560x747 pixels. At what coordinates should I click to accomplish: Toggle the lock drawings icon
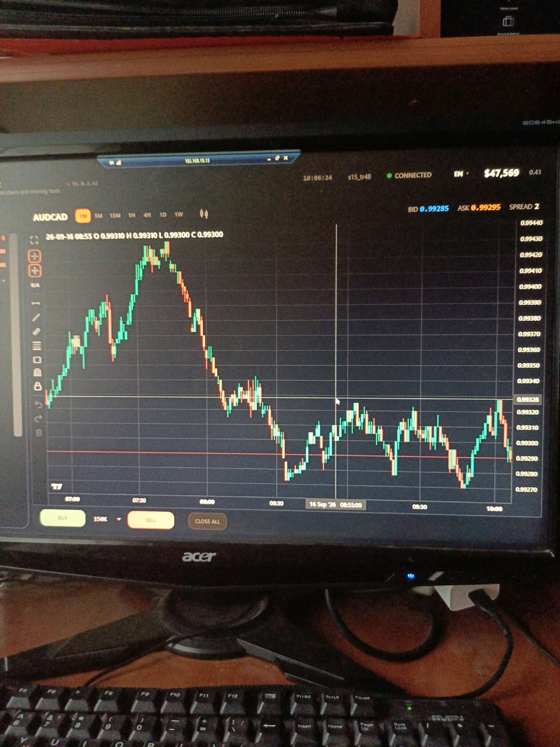pos(38,386)
